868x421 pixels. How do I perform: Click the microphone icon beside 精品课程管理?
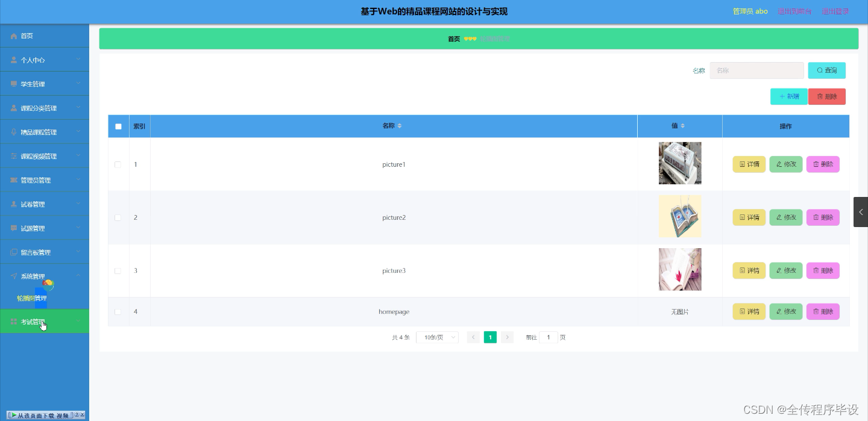click(x=14, y=132)
